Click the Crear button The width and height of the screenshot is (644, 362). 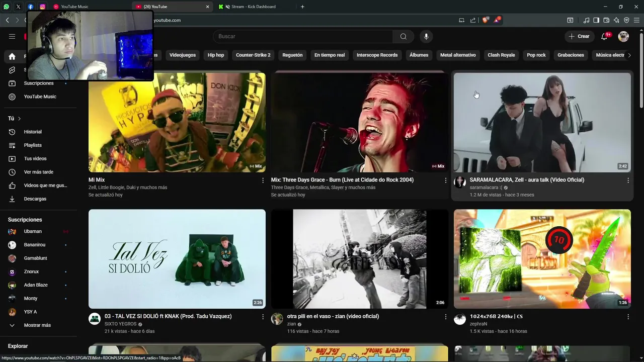579,36
